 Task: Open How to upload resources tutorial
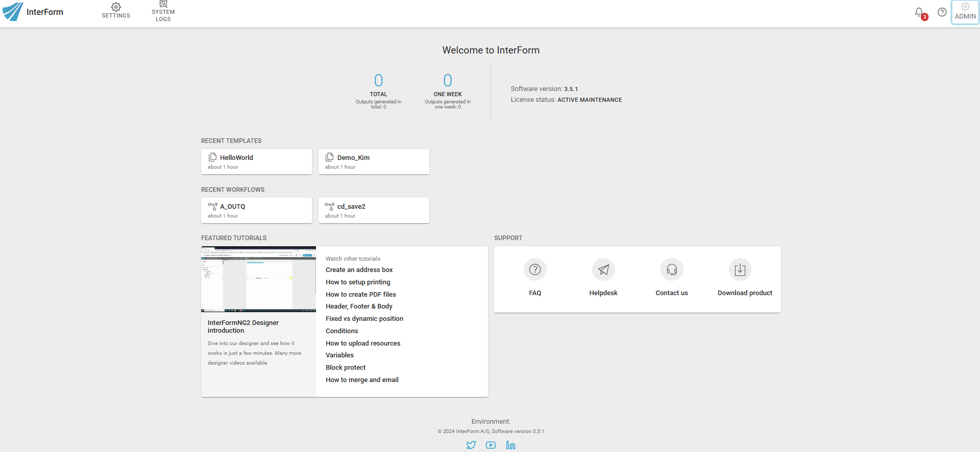click(x=363, y=343)
